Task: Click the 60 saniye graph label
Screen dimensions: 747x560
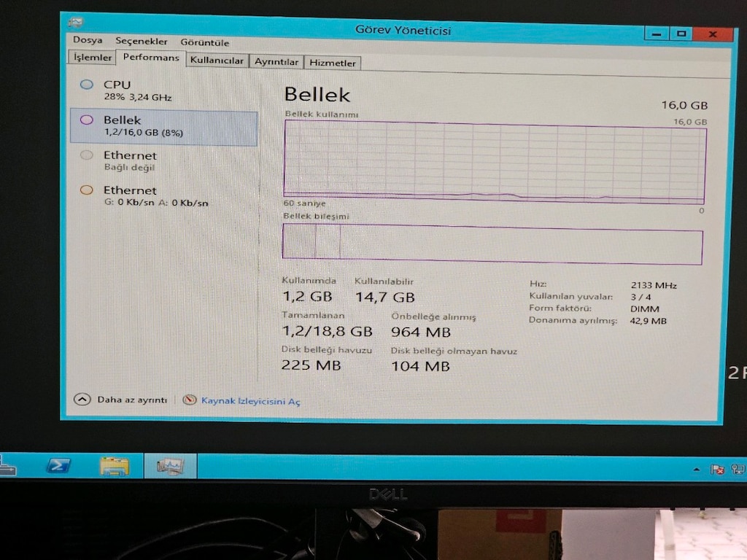Action: tap(304, 203)
